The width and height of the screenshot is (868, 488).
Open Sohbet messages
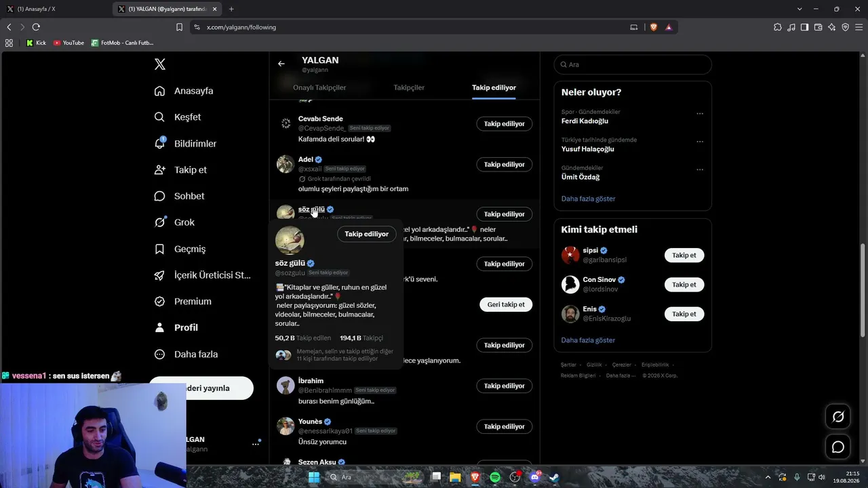tap(179, 196)
